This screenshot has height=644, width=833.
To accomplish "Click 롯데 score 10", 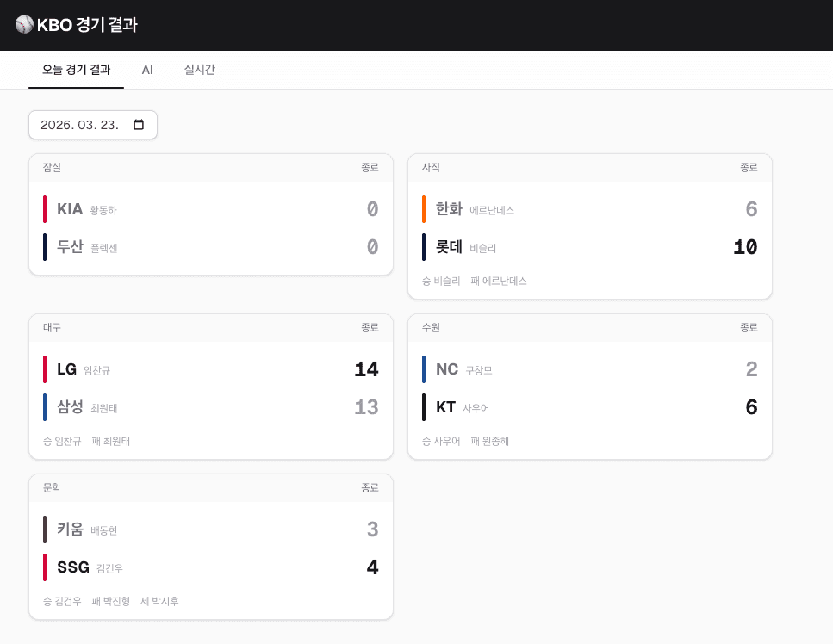I will (745, 247).
